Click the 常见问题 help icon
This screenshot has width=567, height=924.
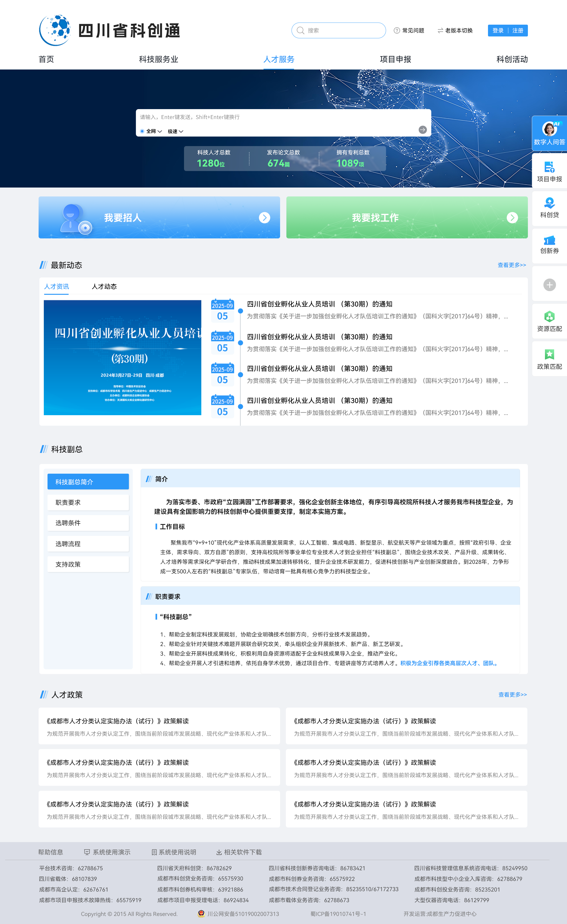click(x=397, y=31)
